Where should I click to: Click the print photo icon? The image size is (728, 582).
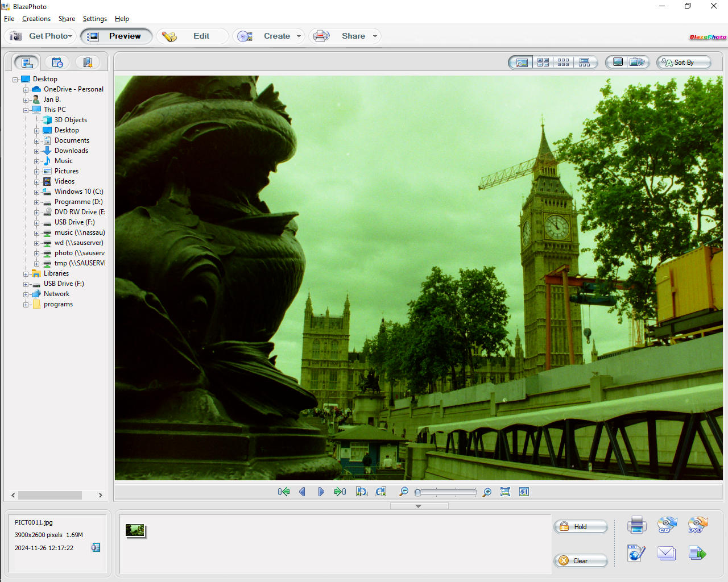[x=636, y=525]
